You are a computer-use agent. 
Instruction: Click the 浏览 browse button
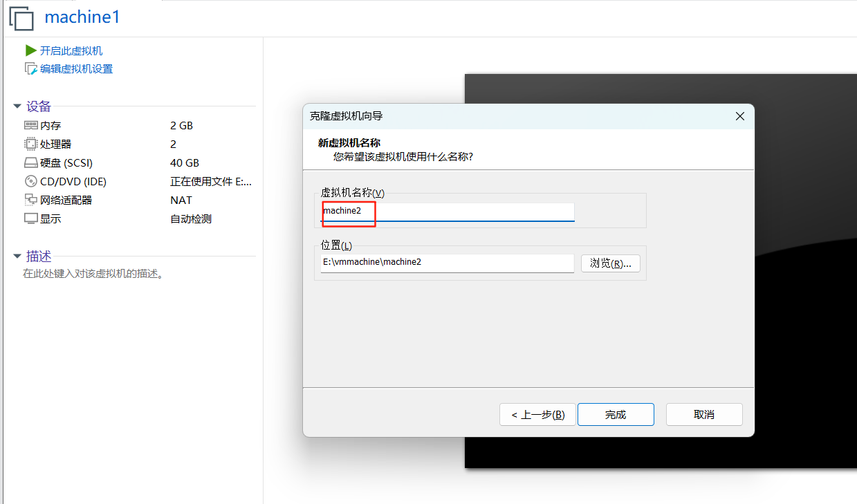coord(611,263)
